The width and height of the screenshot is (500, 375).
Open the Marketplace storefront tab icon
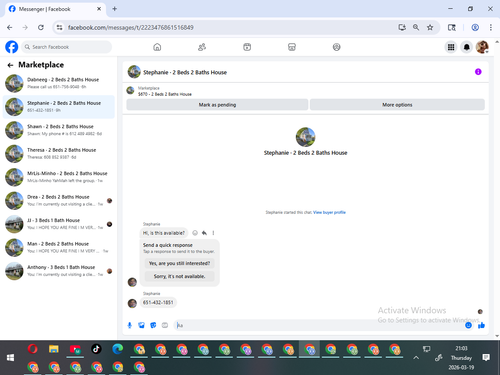coord(292,47)
